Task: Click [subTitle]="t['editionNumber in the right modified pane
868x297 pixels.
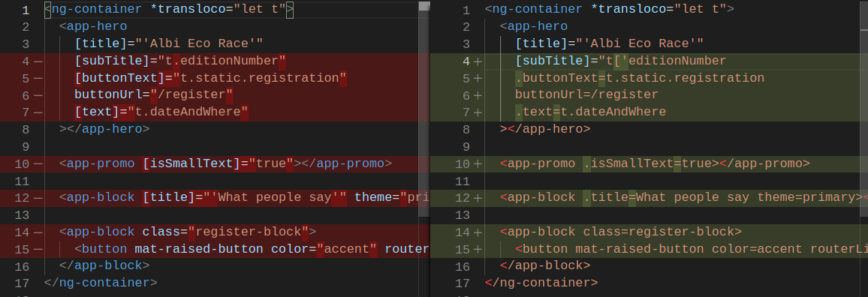Action: 620,61
